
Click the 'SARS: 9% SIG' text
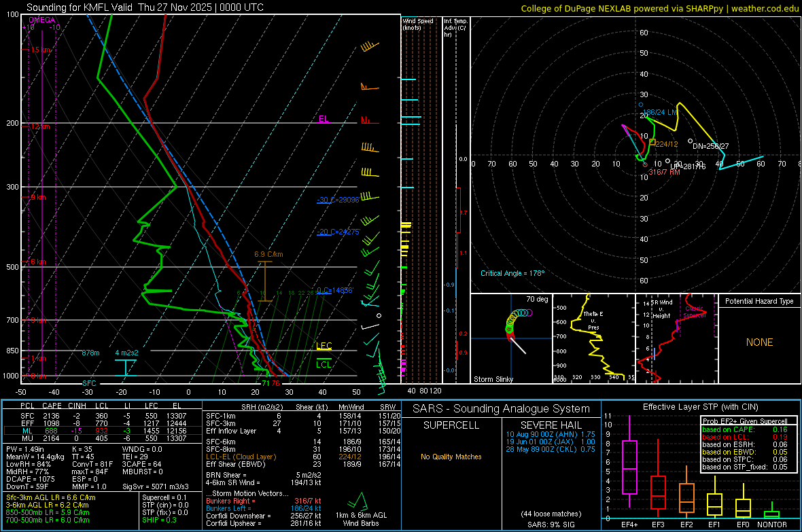pos(551,525)
